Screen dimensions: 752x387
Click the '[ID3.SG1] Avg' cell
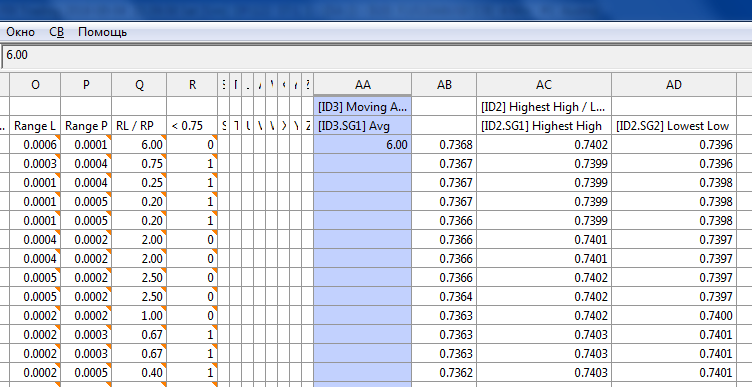tap(363, 126)
